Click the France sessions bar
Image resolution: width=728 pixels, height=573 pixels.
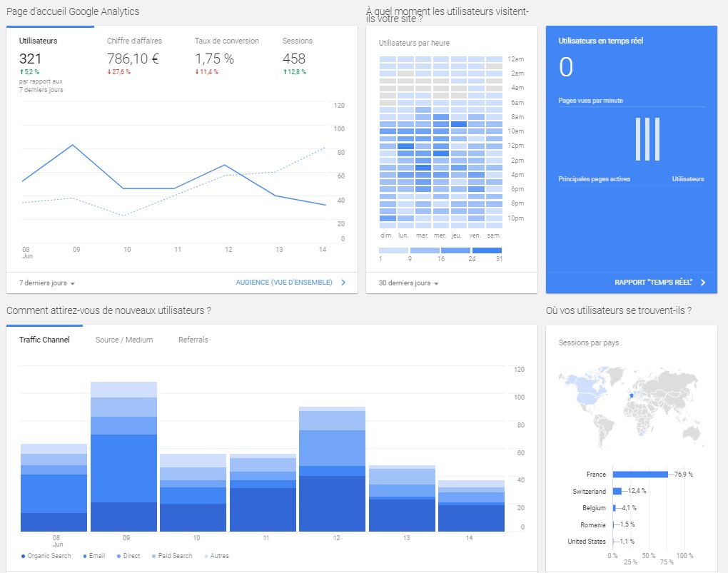[x=640, y=474]
